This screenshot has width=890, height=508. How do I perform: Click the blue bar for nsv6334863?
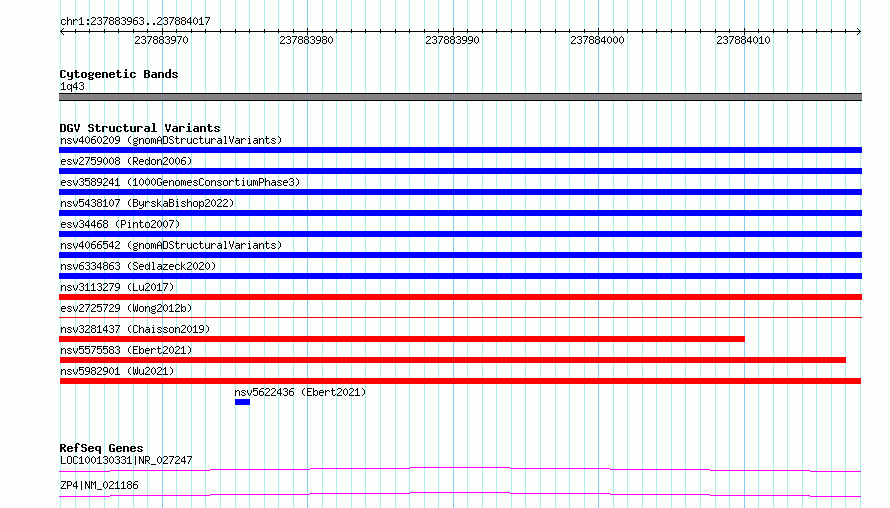tap(460, 276)
